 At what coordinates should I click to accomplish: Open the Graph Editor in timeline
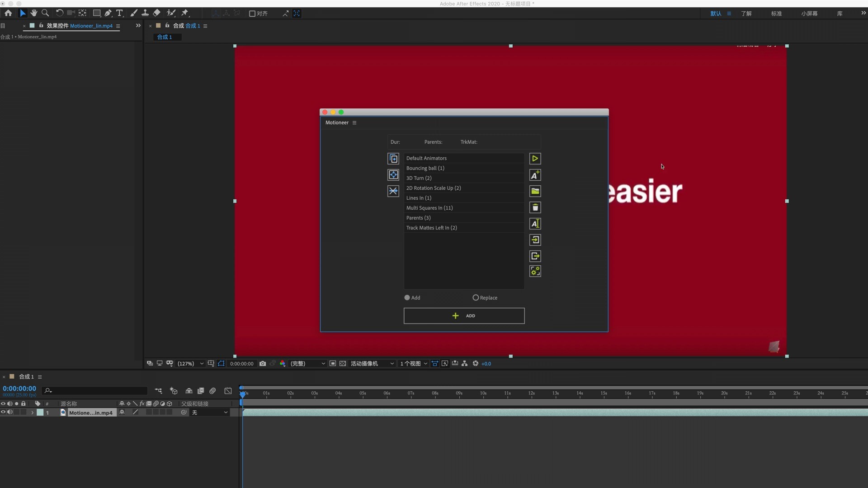(x=228, y=391)
